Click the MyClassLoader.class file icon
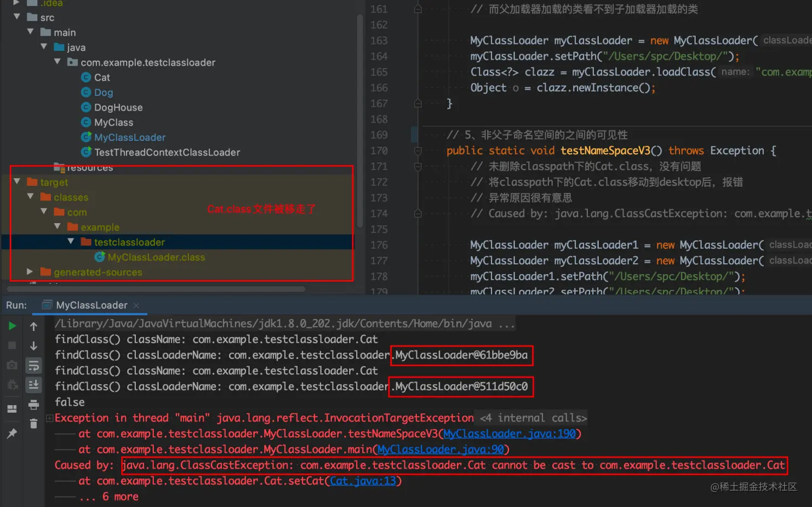This screenshot has width=812, height=507. point(100,257)
